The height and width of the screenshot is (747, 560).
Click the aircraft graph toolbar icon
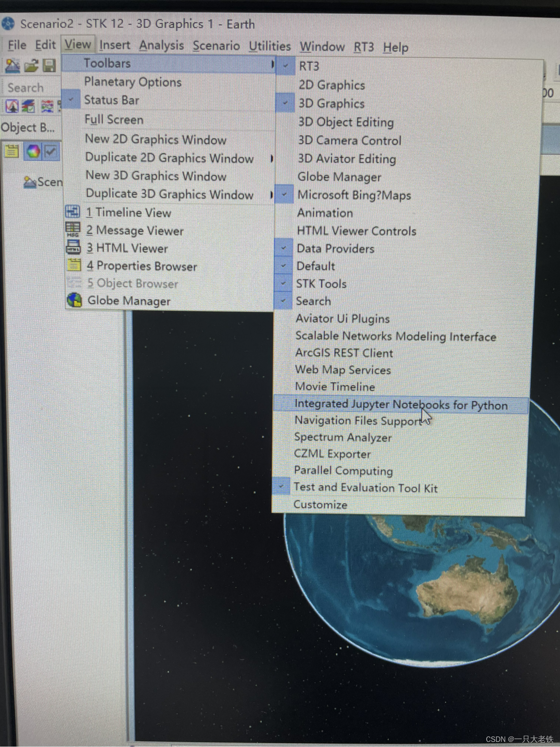pos(12,106)
